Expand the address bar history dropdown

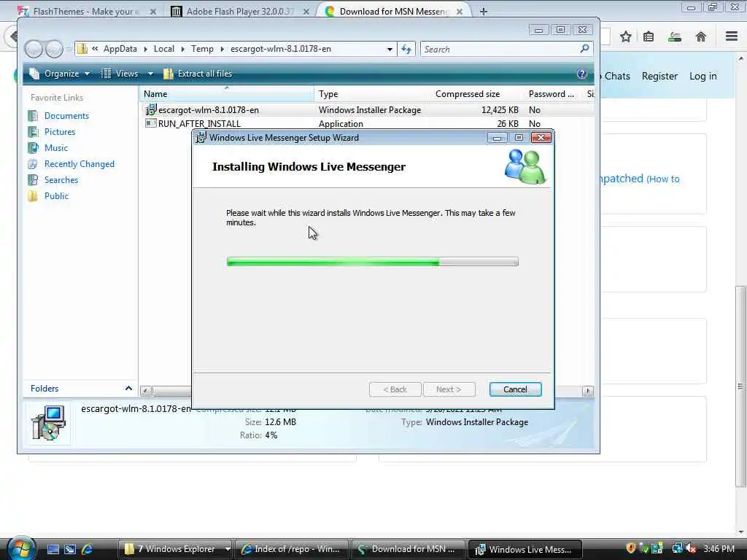(390, 49)
